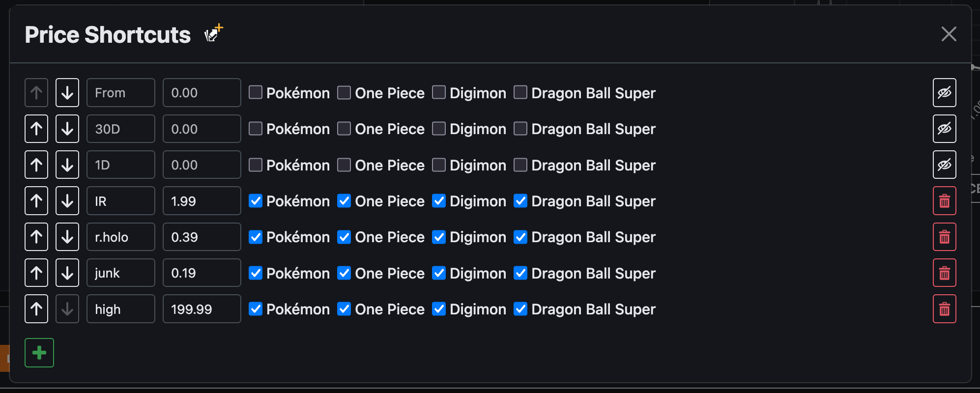This screenshot has height=393, width=980.
Task: Remove the junk shortcut with trash icon
Action: click(944, 273)
